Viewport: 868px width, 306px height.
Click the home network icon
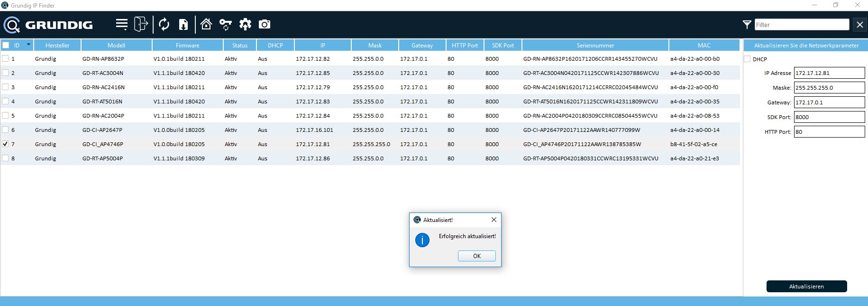[206, 24]
